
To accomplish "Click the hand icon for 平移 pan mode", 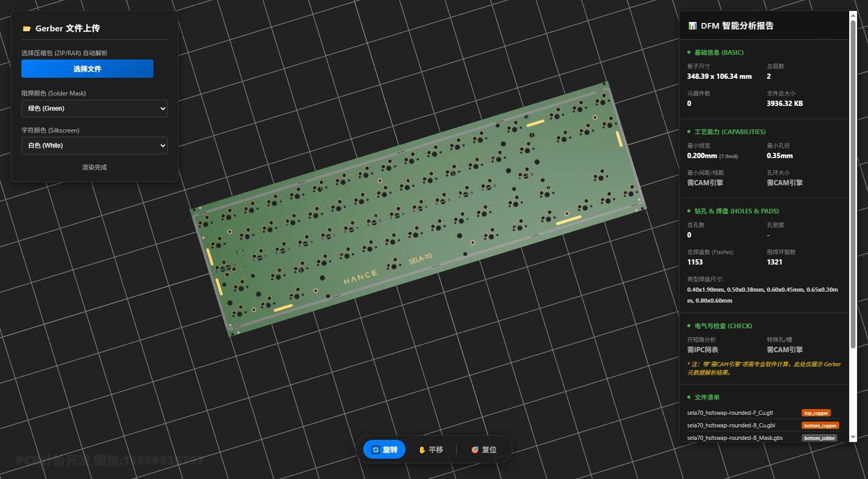I will click(x=422, y=450).
